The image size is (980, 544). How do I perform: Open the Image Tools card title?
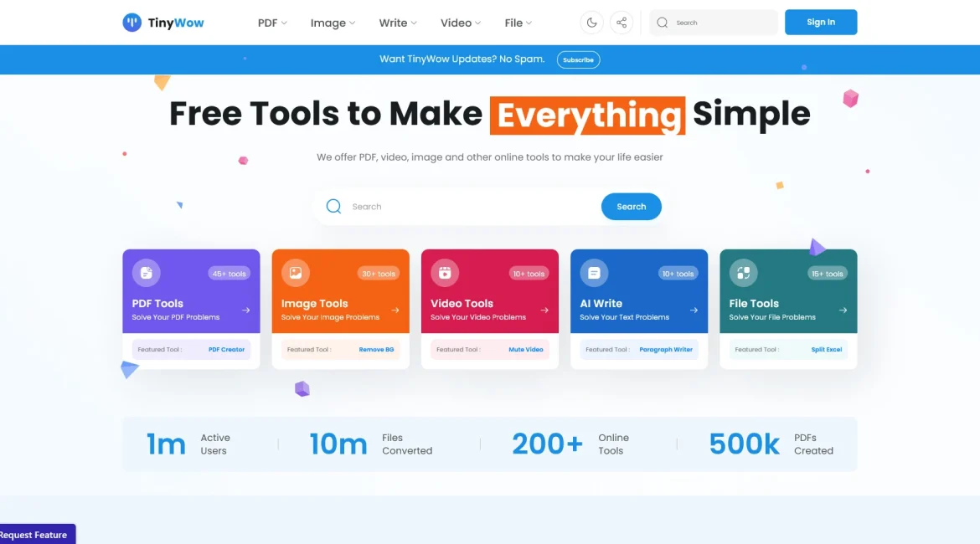314,304
